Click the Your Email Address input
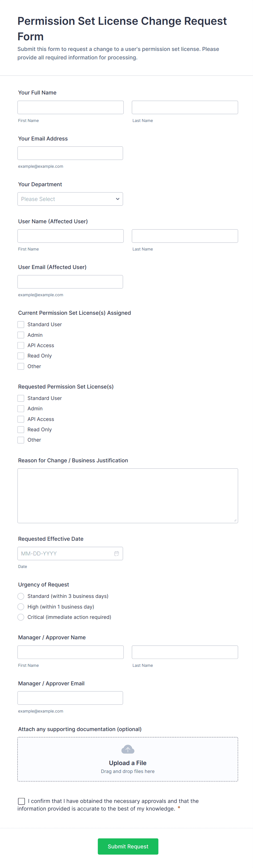Screen dimensions: 253x868 click(70, 153)
